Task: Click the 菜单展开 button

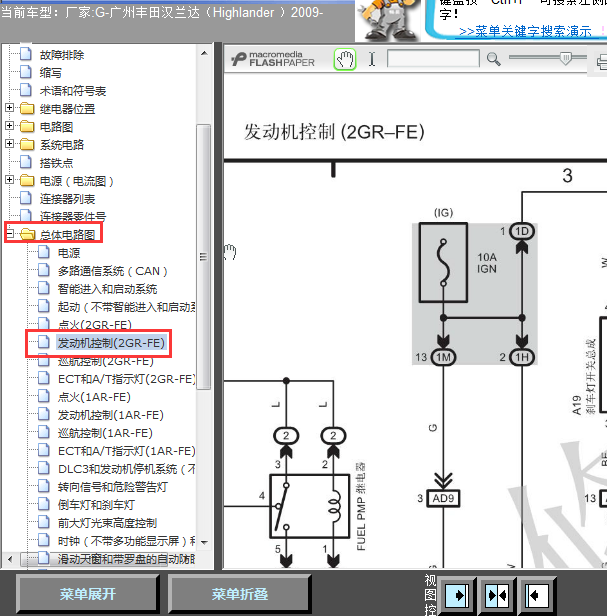Action: [x=88, y=594]
